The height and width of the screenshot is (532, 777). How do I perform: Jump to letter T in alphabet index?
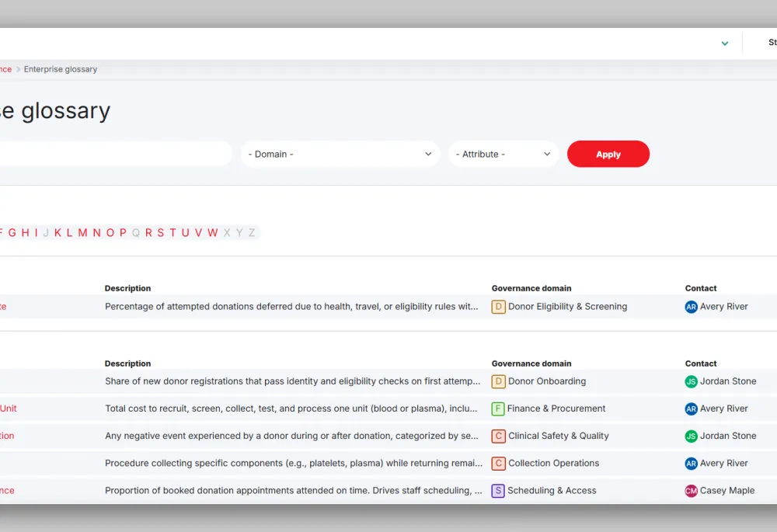[172, 233]
